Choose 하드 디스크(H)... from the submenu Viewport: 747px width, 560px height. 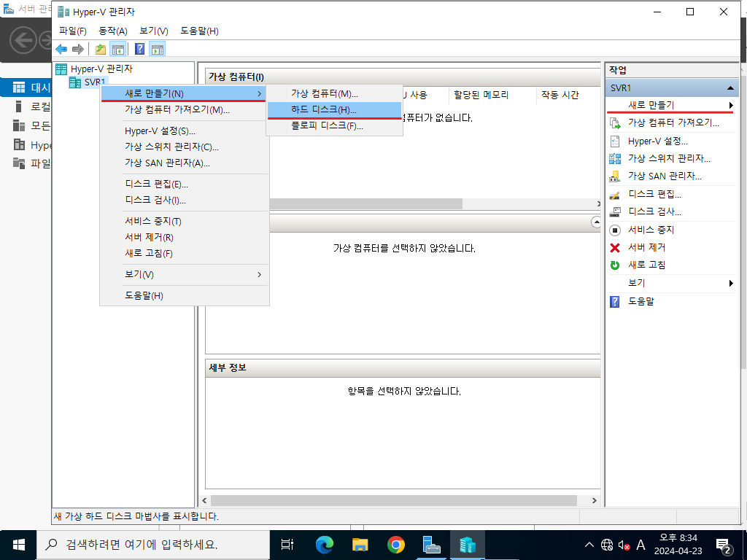[335, 110]
